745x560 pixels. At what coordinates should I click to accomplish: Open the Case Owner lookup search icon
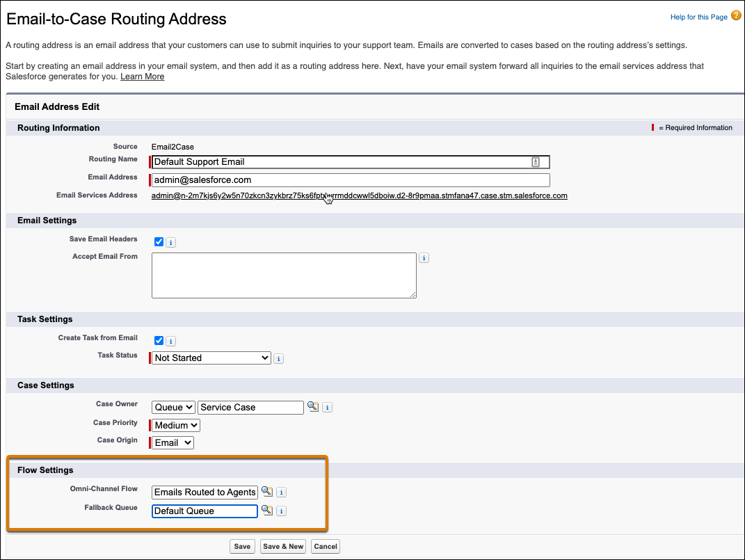tap(312, 407)
